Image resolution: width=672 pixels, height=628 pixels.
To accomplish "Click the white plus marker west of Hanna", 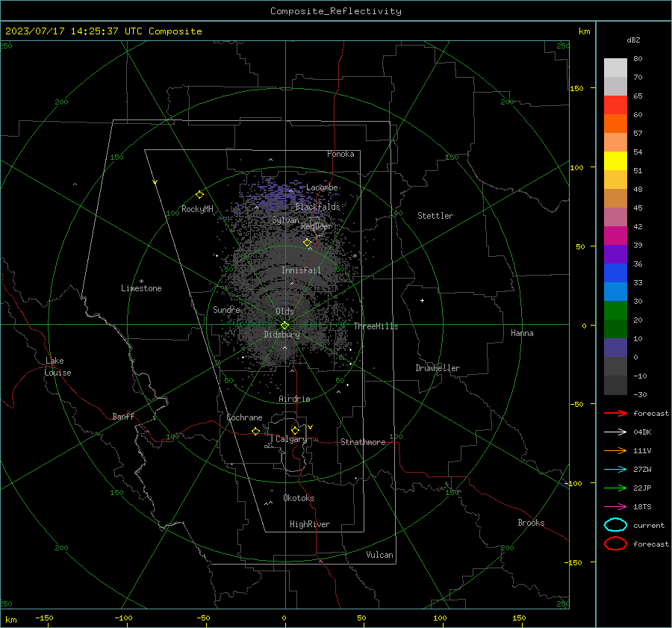I will [x=422, y=300].
